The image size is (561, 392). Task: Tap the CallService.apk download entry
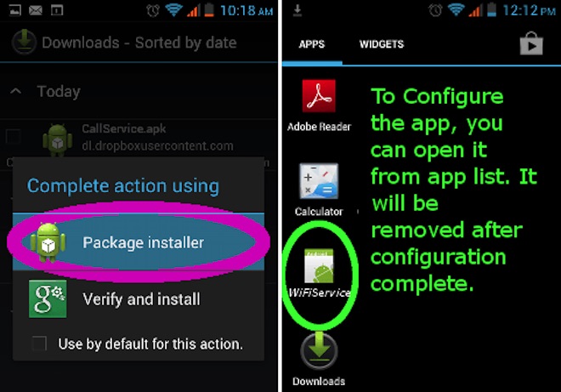(139, 138)
